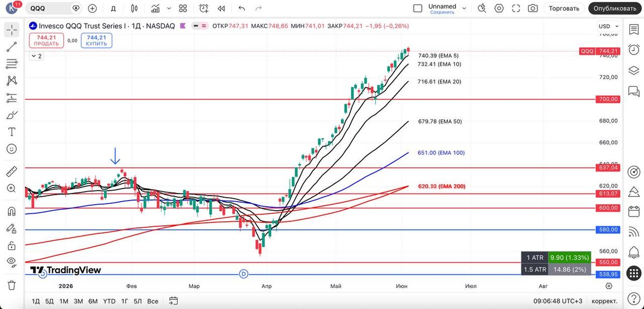Select the trend line drawing tool
Screen dimensions: 644x309
pyautogui.click(x=12, y=47)
